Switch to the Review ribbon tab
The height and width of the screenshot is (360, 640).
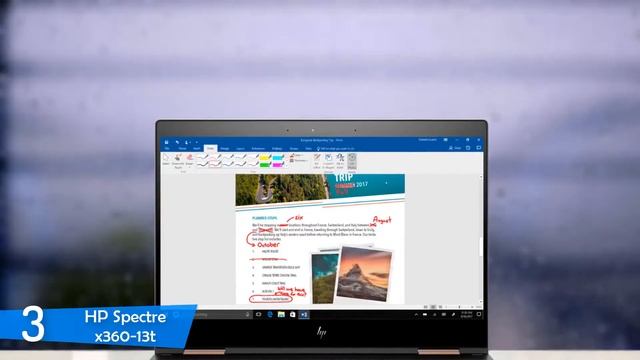(x=294, y=149)
